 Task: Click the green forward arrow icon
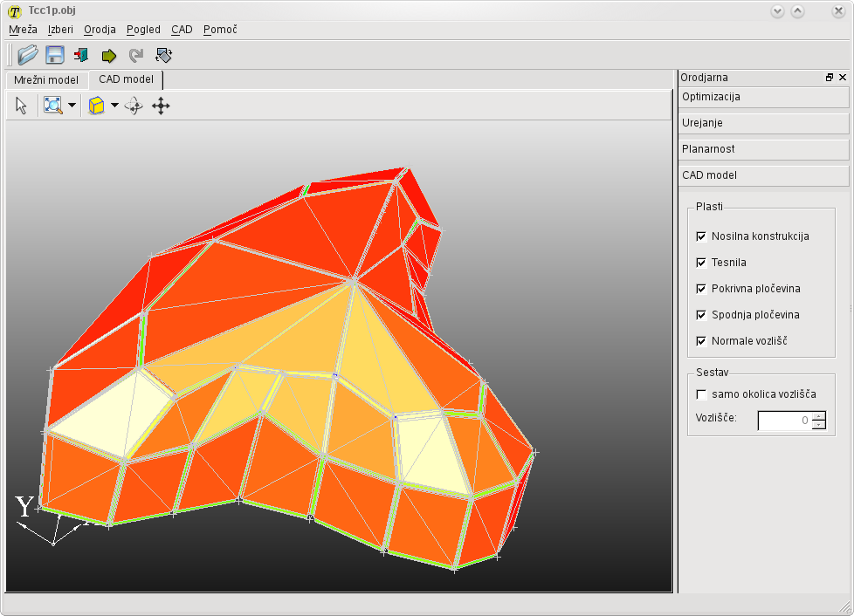108,56
